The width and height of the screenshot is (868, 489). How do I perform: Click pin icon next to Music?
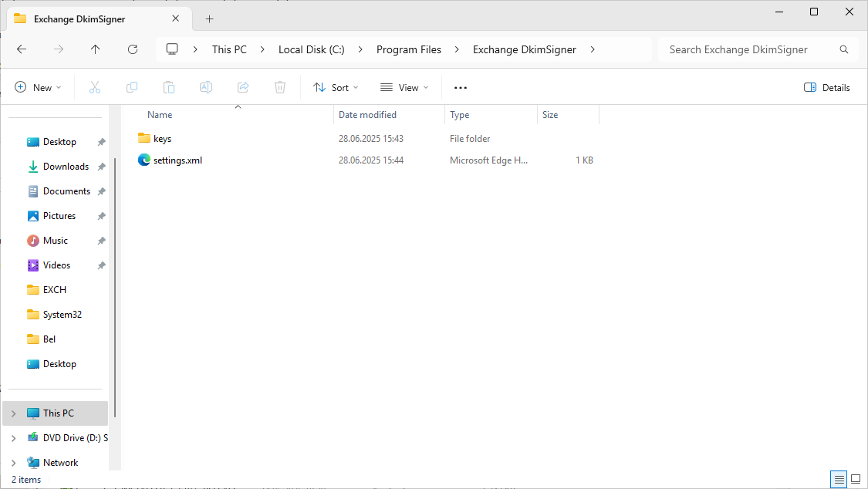tap(101, 241)
